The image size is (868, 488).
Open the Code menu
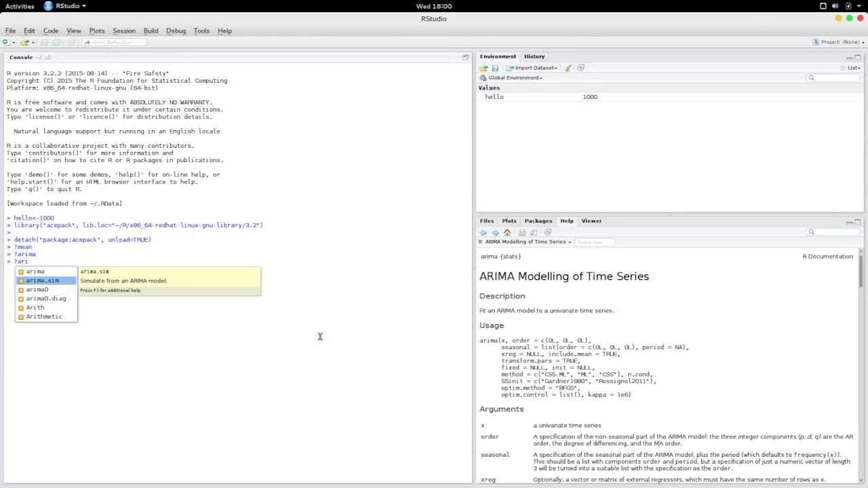tap(51, 30)
